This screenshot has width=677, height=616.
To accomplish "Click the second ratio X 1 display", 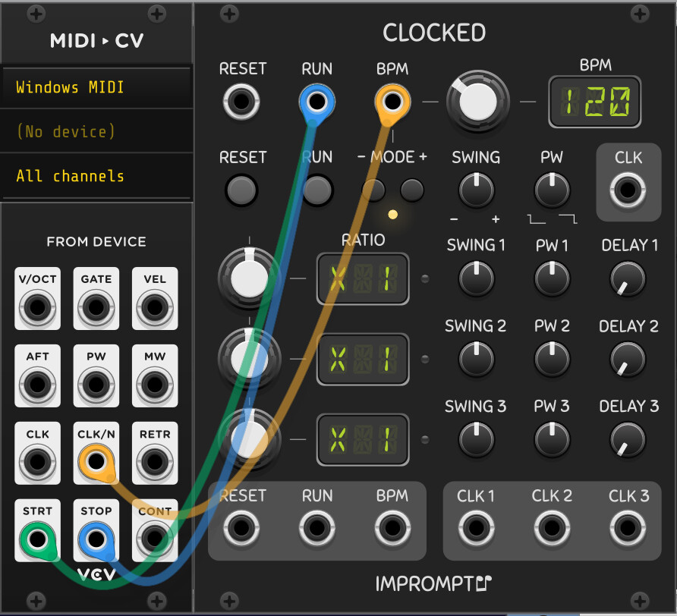I will tap(363, 359).
